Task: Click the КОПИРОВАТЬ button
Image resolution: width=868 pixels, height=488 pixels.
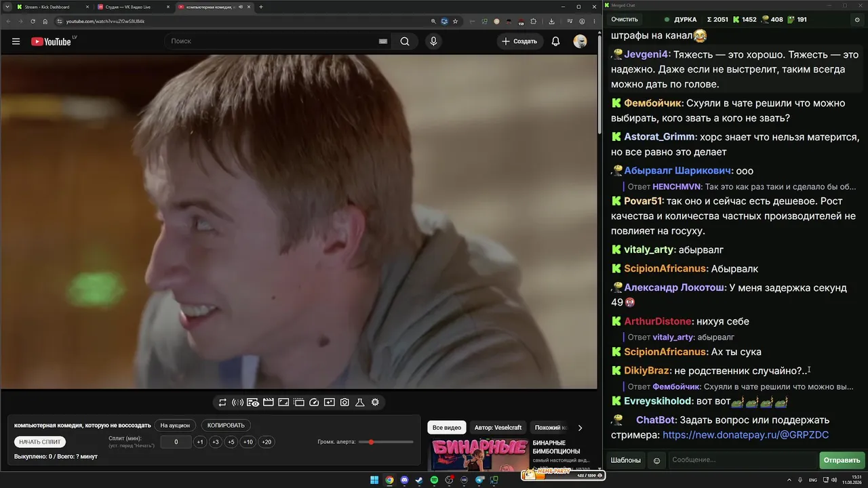Action: [226, 426]
